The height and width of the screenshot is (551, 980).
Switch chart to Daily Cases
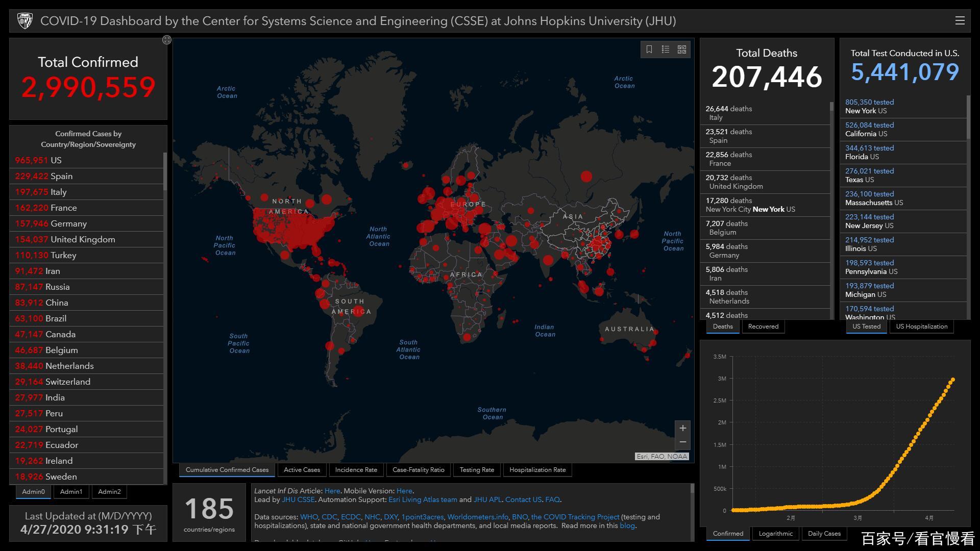click(x=824, y=534)
